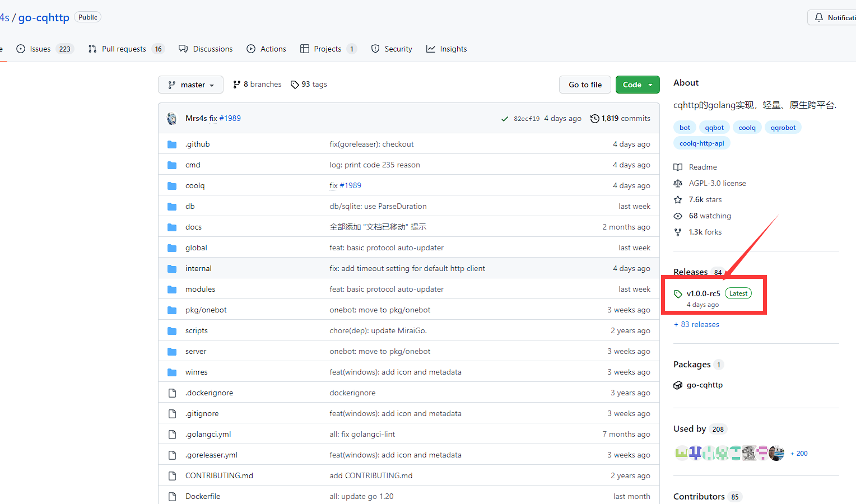Select the qqbot topic tag
856x504 pixels.
(x=714, y=128)
